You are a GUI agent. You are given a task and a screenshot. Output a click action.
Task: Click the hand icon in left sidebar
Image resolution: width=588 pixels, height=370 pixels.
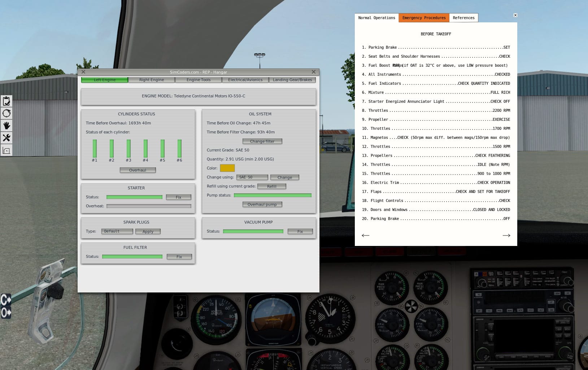point(6,125)
